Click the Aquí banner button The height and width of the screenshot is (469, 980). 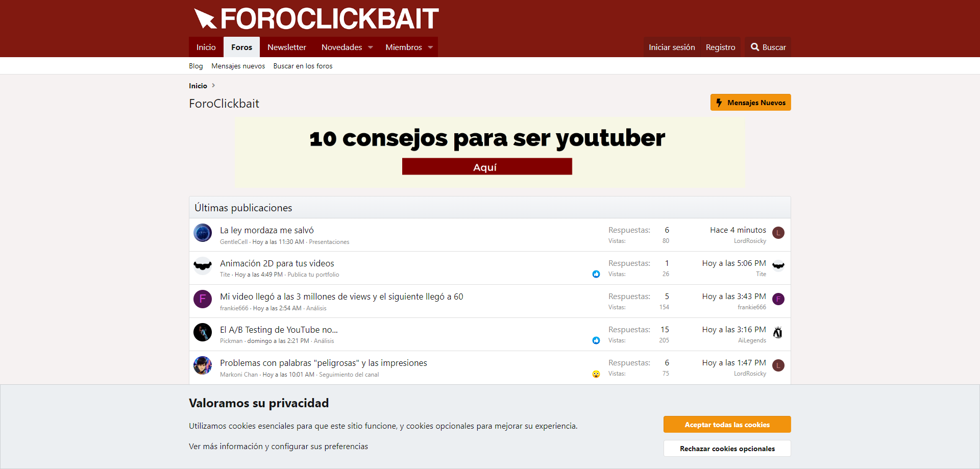(x=487, y=166)
